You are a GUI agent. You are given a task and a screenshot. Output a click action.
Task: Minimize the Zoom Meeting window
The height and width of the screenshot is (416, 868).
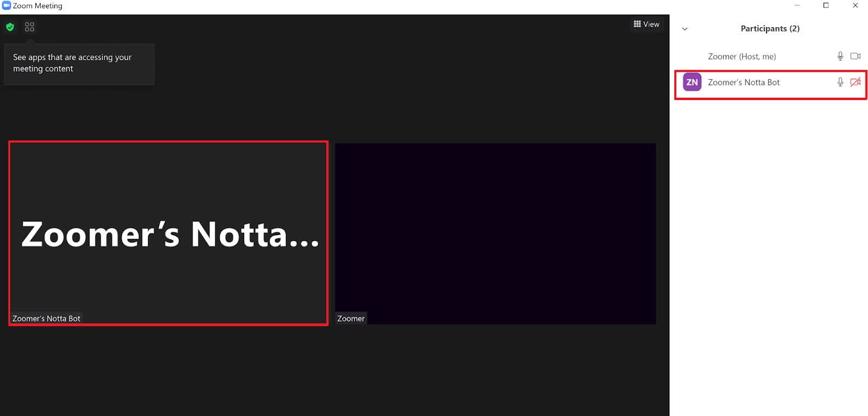tap(797, 5)
